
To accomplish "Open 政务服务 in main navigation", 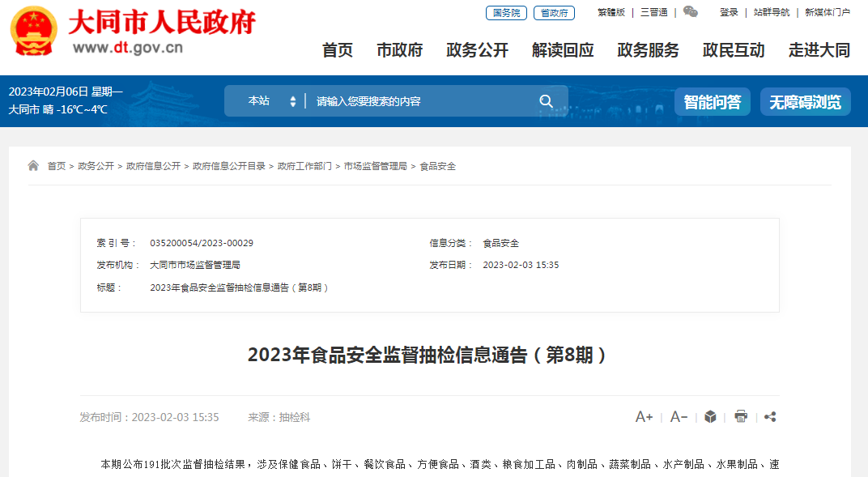I will (x=649, y=50).
